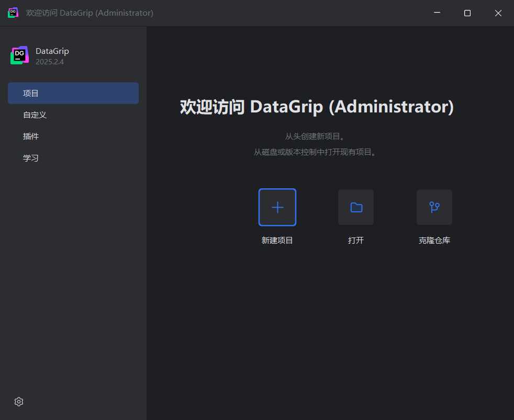Click the 从头创建新项目 description text
This screenshot has width=514, height=420.
[315, 137]
